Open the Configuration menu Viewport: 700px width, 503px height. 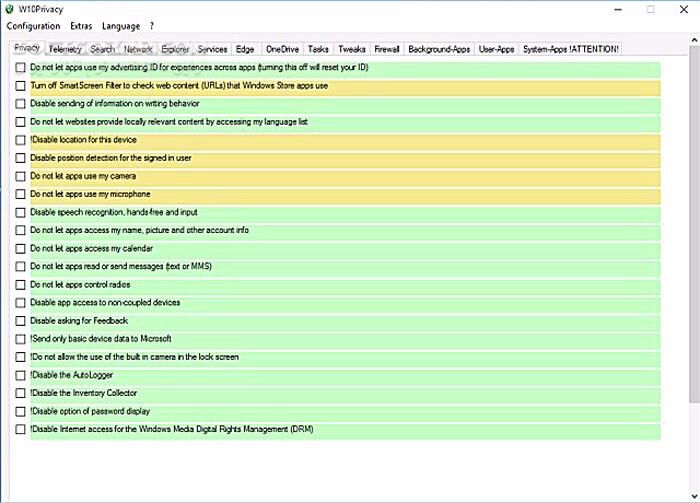(x=34, y=26)
